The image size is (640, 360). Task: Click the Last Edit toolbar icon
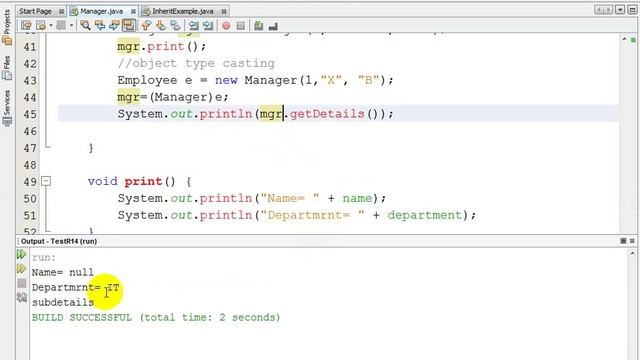point(27,26)
